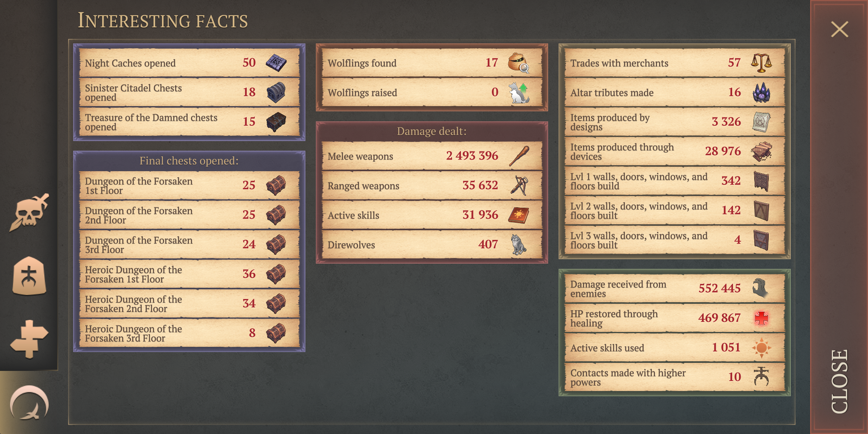
Task: Select the Wolflings raised row
Action: 432,92
